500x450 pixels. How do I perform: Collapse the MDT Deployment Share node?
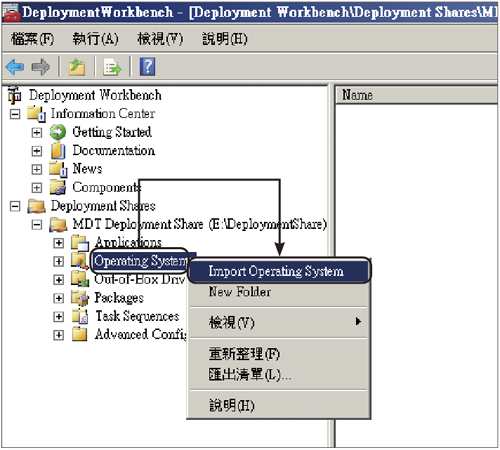click(x=37, y=225)
